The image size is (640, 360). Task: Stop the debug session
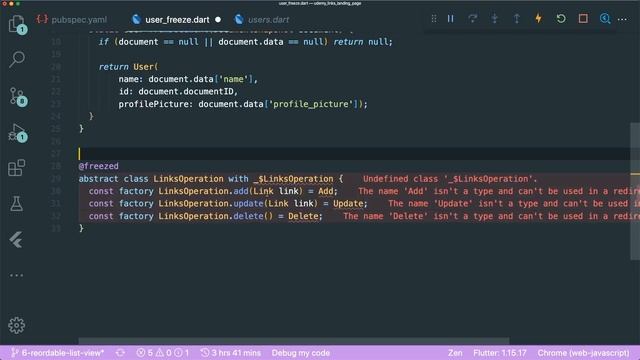pyautogui.click(x=583, y=19)
